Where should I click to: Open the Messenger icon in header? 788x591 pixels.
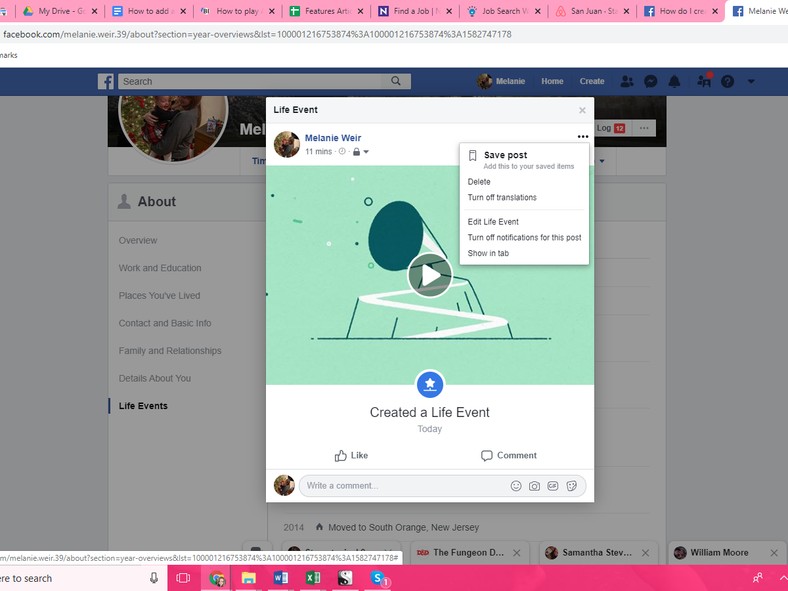tap(651, 81)
